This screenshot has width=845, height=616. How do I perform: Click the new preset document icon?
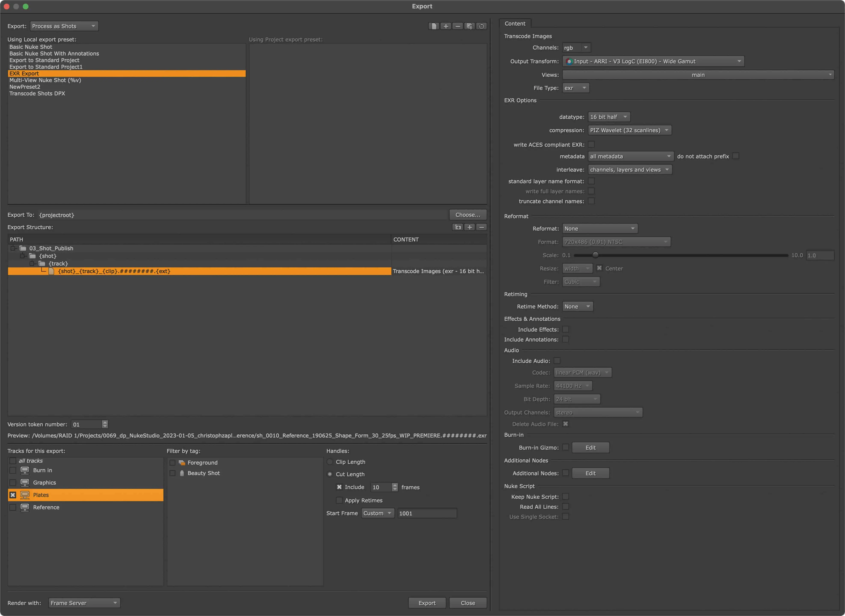(434, 26)
